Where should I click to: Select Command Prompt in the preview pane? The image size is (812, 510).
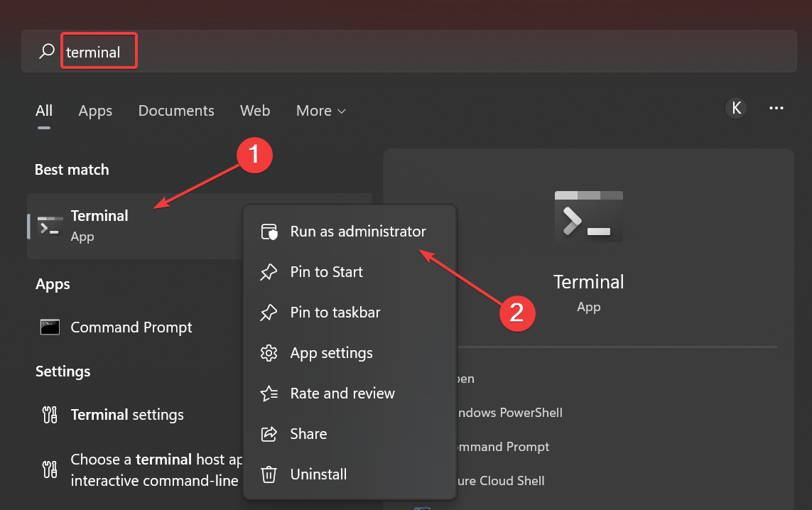(503, 447)
